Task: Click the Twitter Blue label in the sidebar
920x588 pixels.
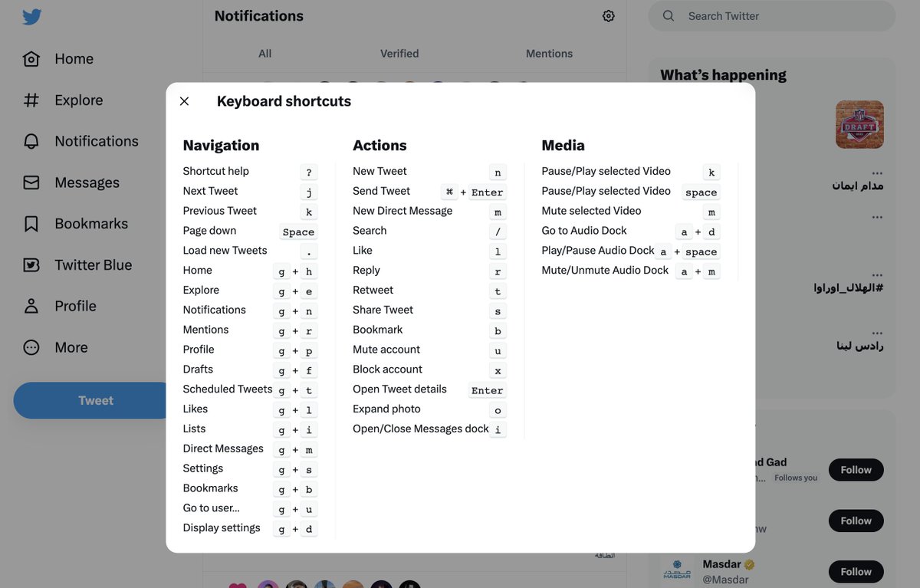Action: 94,265
